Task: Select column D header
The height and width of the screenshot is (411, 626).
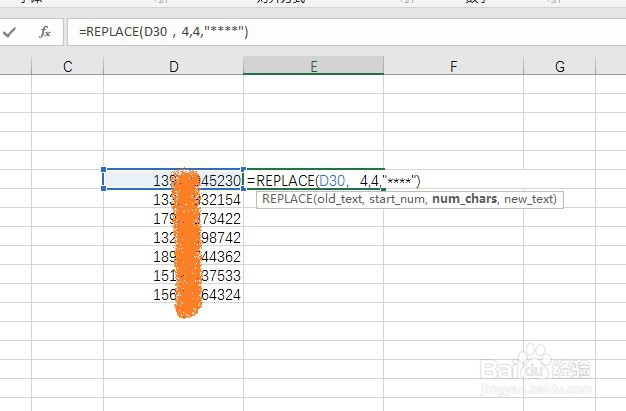Action: (173, 66)
